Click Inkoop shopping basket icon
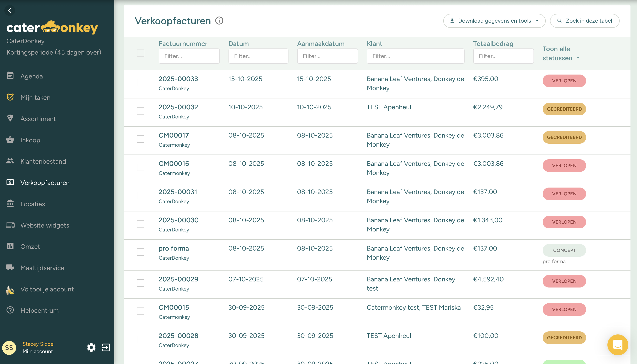Viewport: 637px width, 364px height. [x=10, y=140]
